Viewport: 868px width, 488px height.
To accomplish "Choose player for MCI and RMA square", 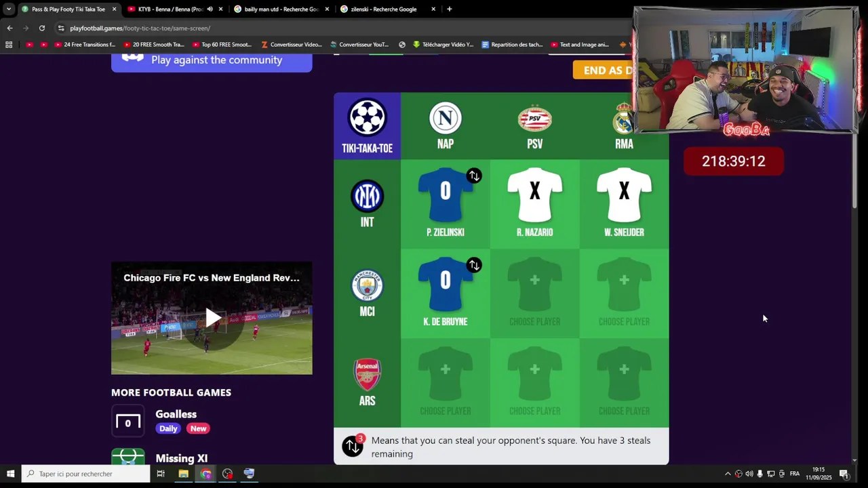I will 624,293.
